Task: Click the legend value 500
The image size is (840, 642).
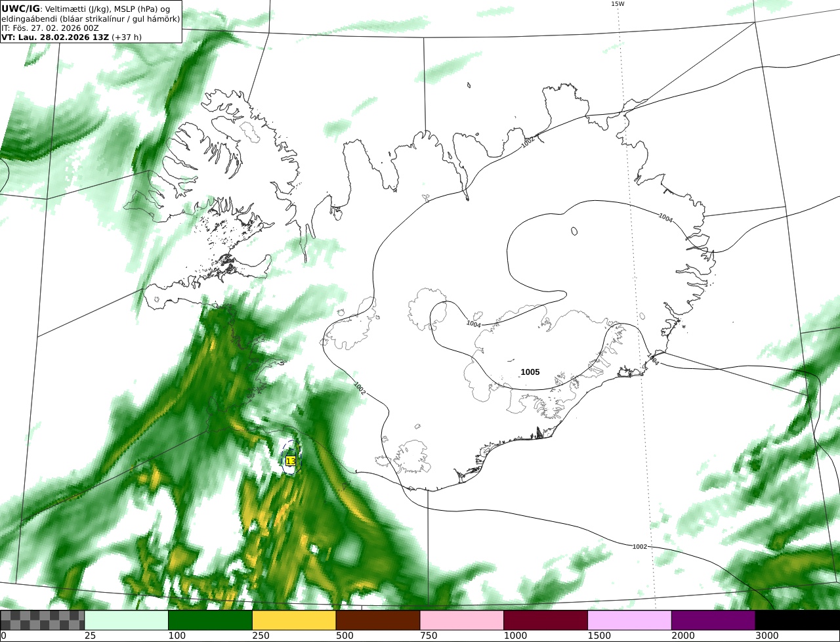Action: pyautogui.click(x=344, y=636)
